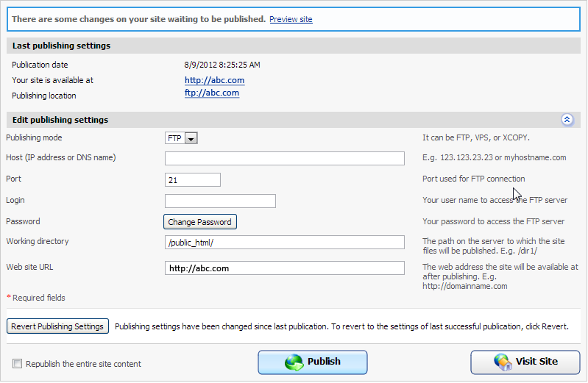Click the Last publishing settings header
This screenshot has height=383, width=588.
point(61,46)
